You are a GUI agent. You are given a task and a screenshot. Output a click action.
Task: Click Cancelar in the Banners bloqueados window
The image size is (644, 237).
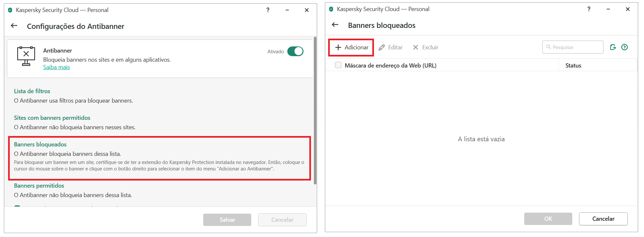[x=603, y=219]
